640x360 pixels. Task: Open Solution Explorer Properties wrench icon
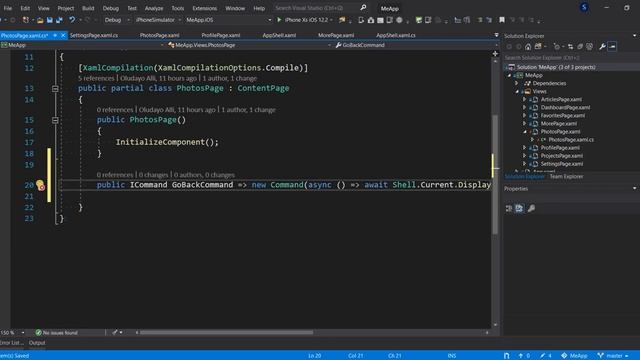[602, 47]
